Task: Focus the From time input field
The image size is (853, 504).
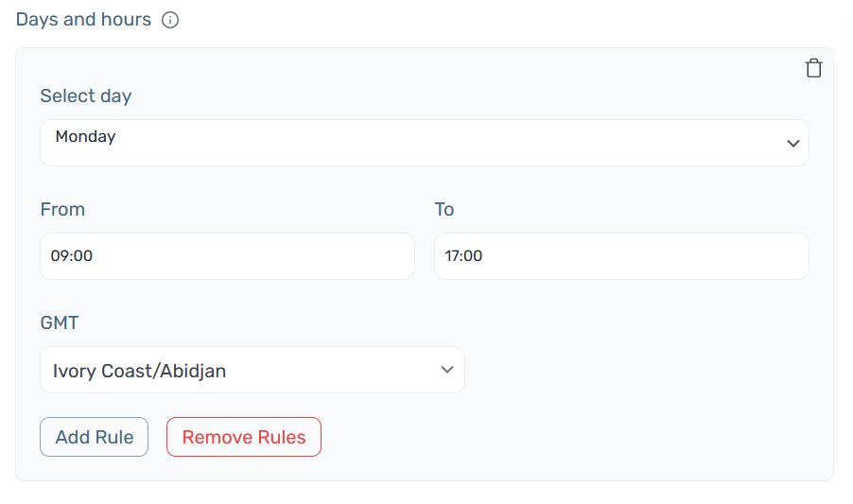Action: pyautogui.click(x=227, y=256)
